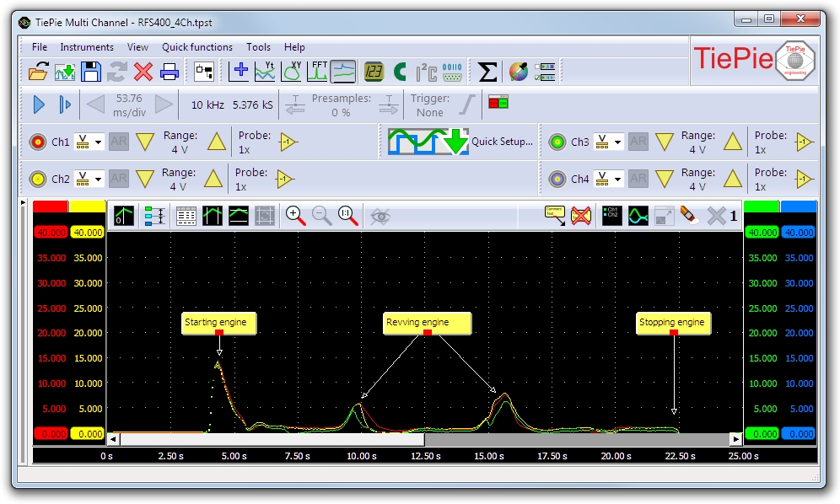
Task: Click the save floppy disk icon
Action: point(91,72)
